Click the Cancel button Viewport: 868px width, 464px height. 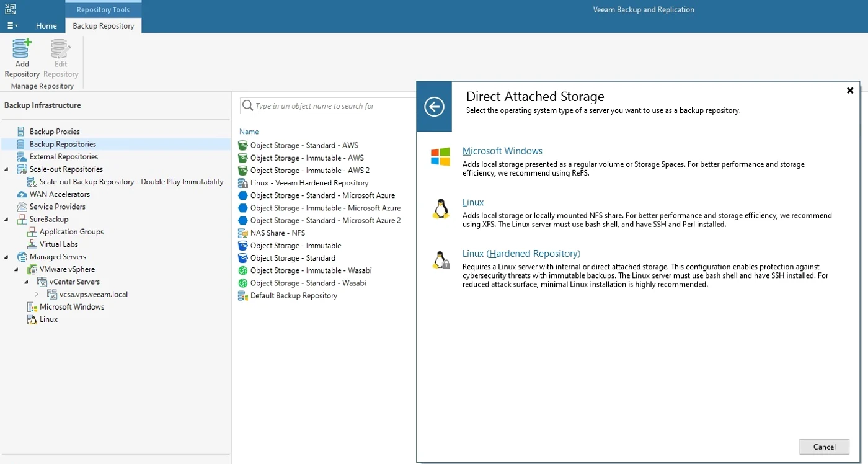point(824,447)
